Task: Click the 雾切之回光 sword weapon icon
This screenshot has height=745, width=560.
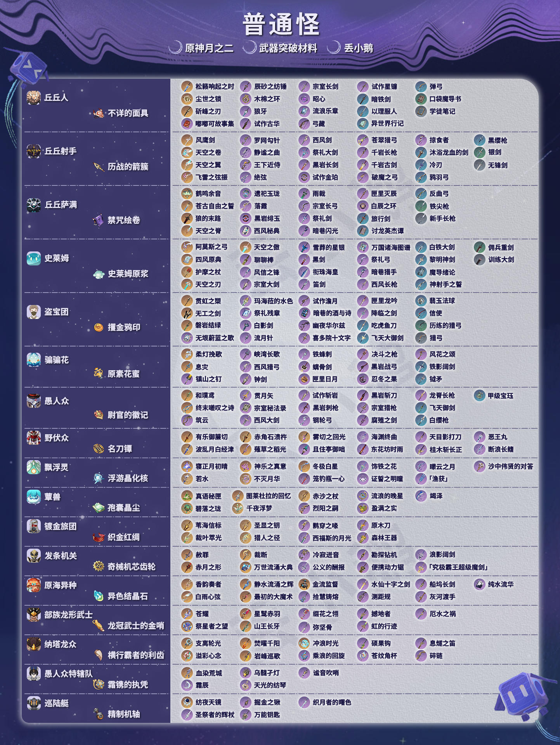Action: tap(304, 437)
